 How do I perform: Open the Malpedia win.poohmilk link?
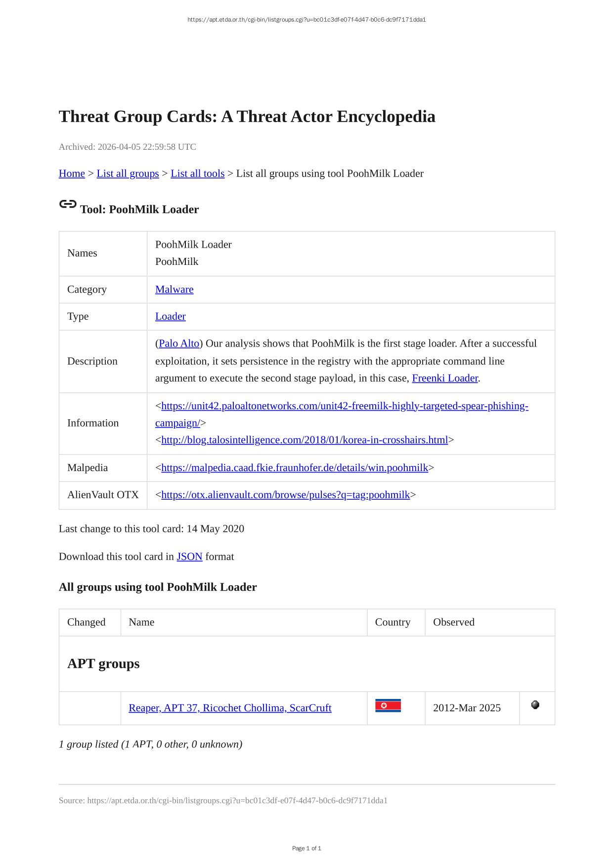coord(294,468)
